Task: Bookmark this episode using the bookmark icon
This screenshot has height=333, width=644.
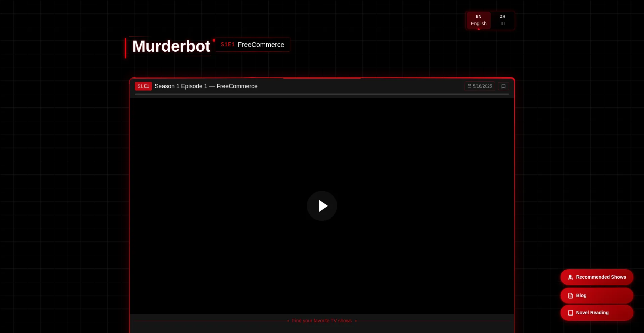Action: tap(503, 86)
